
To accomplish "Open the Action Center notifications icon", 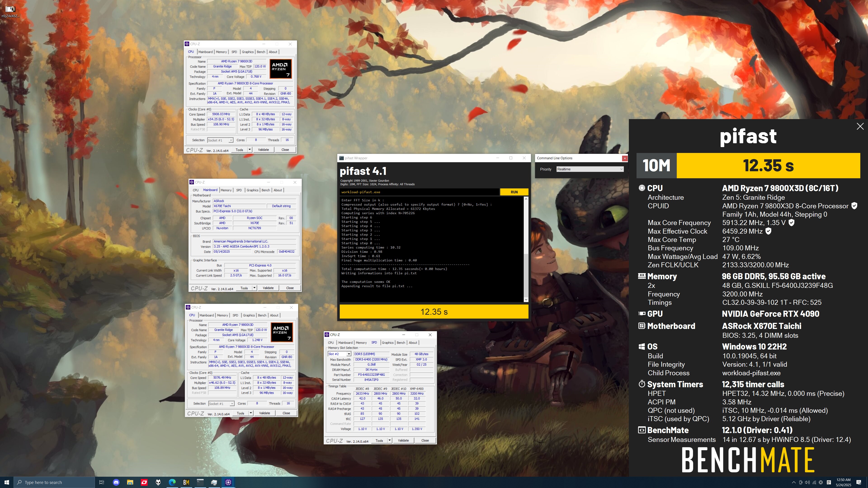I will click(859, 482).
